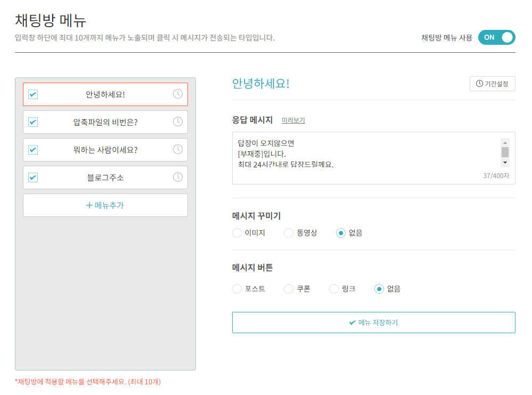Select the 링크 button option

tap(334, 289)
